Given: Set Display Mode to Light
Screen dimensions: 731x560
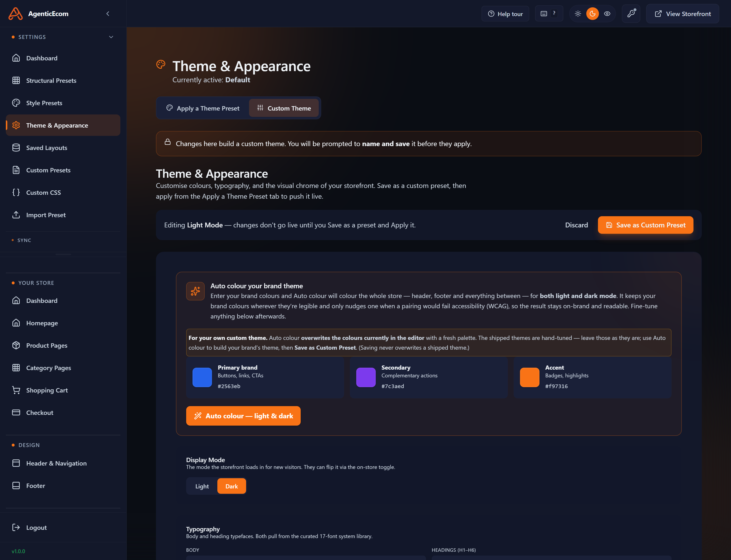Looking at the screenshot, I should coord(202,486).
